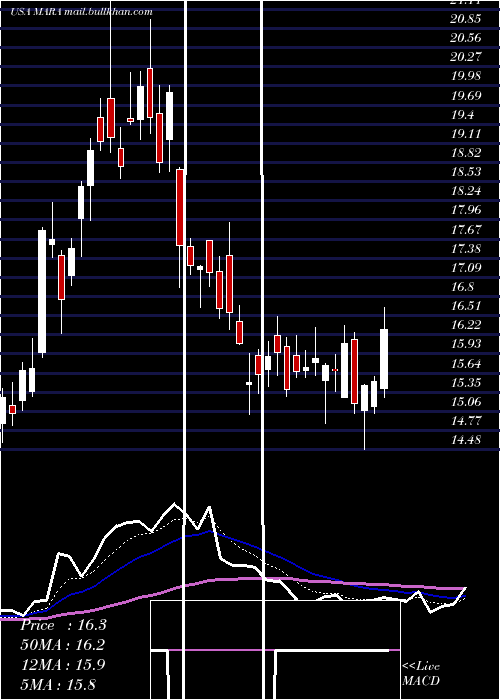This screenshot has height=700, width=500.
Task: Click the <<Live MACD label
Action: click(421, 673)
